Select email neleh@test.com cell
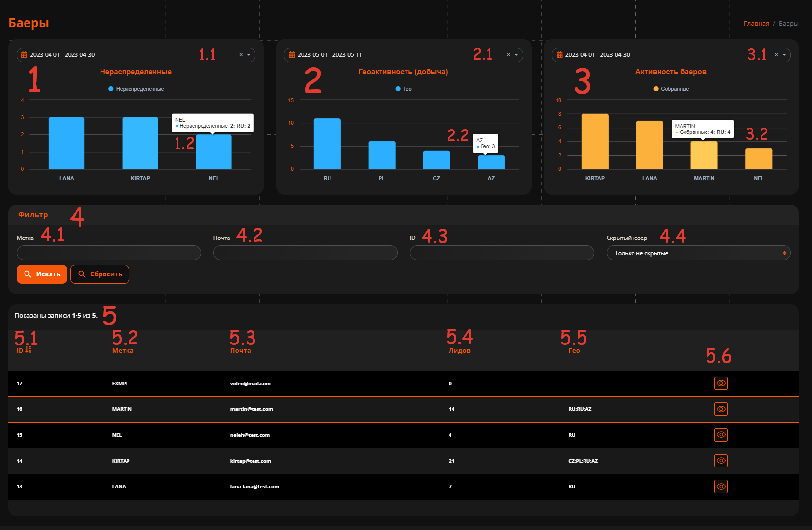This screenshot has height=530, width=812. pos(250,435)
